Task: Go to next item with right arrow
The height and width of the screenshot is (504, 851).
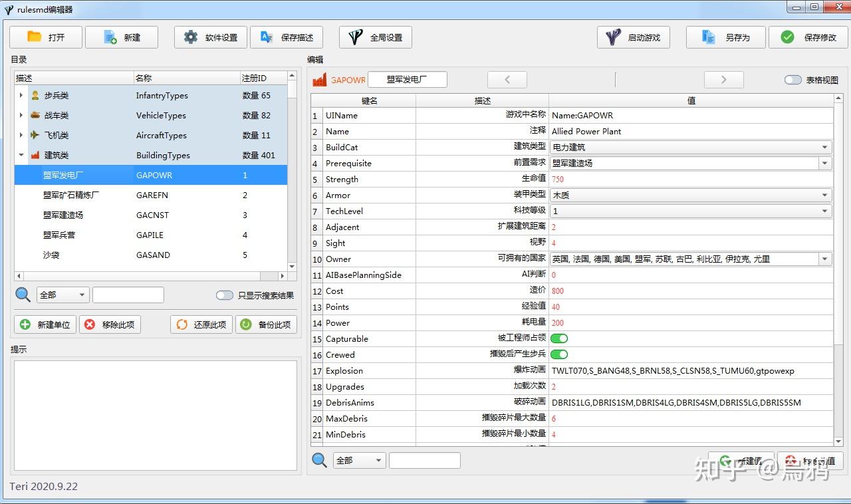Action: [x=724, y=80]
